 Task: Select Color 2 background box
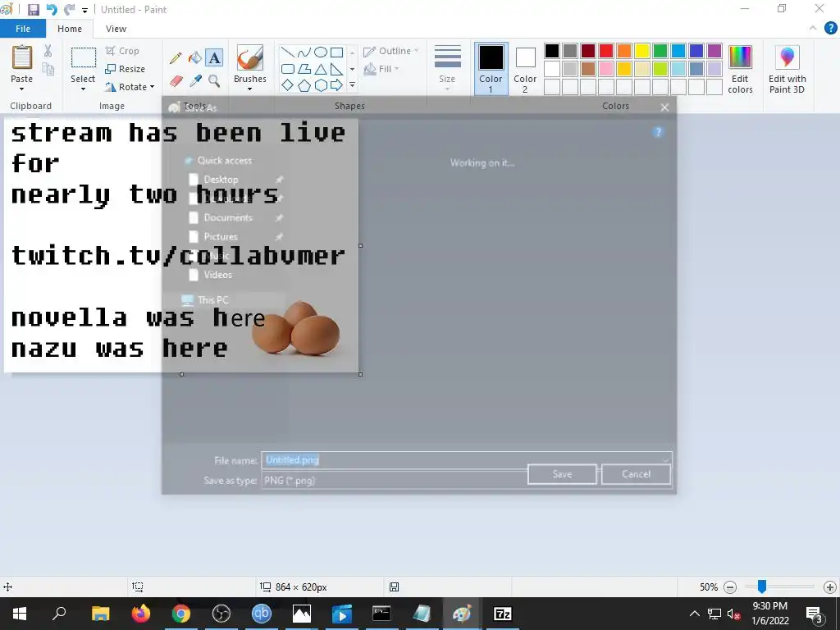point(525,69)
